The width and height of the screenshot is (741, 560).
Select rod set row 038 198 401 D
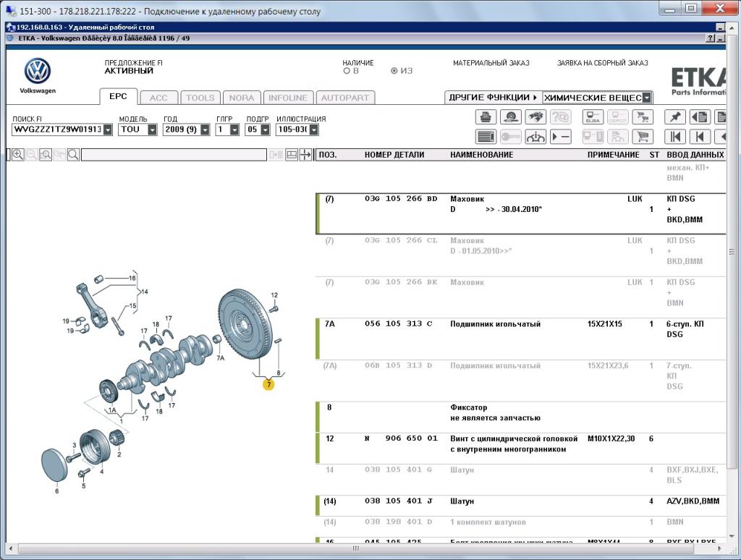(520, 527)
